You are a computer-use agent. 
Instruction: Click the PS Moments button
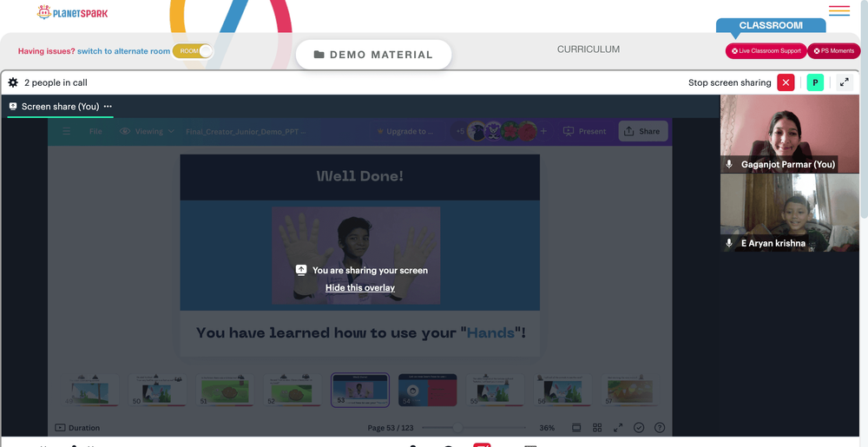point(833,51)
